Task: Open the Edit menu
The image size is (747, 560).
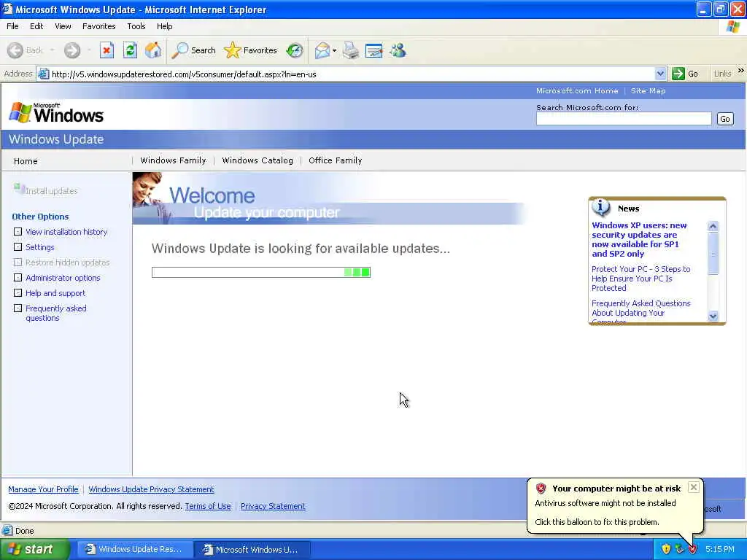Action: click(36, 26)
